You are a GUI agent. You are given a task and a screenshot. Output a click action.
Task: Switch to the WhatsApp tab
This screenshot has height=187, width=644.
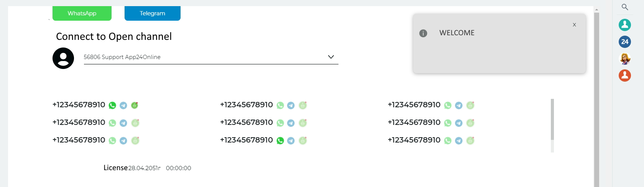[x=82, y=13]
